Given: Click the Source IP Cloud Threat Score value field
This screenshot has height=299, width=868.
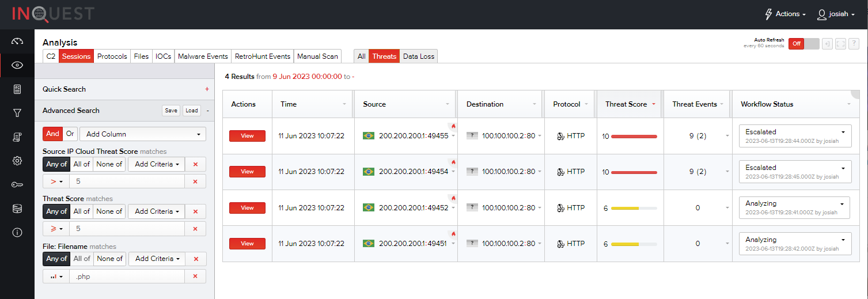Looking at the screenshot, I should click(x=127, y=181).
